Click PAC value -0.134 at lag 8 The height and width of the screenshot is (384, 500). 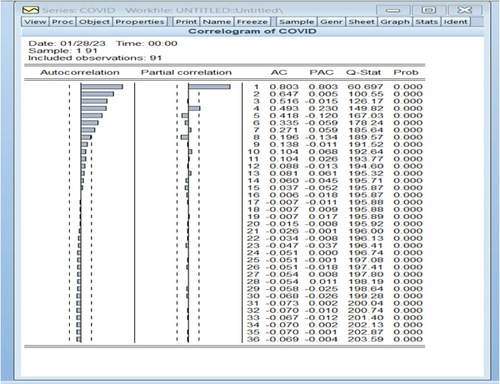[x=321, y=137]
